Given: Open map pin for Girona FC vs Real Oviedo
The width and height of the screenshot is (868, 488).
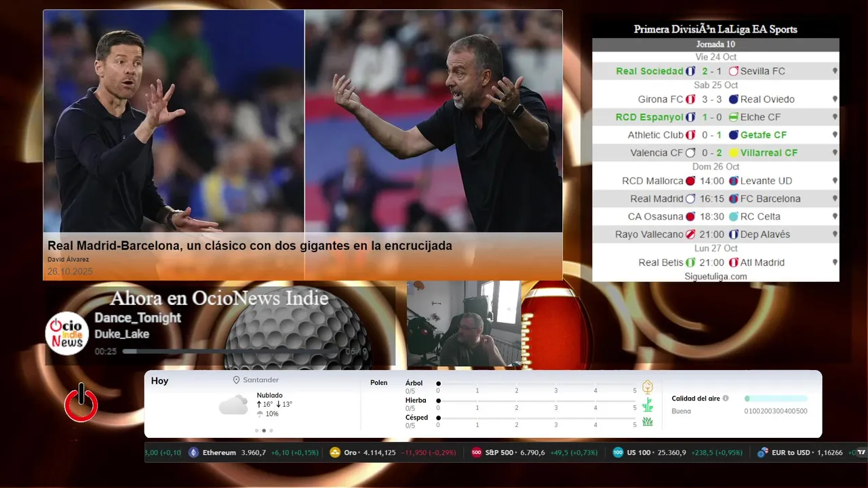Looking at the screenshot, I should point(835,99).
